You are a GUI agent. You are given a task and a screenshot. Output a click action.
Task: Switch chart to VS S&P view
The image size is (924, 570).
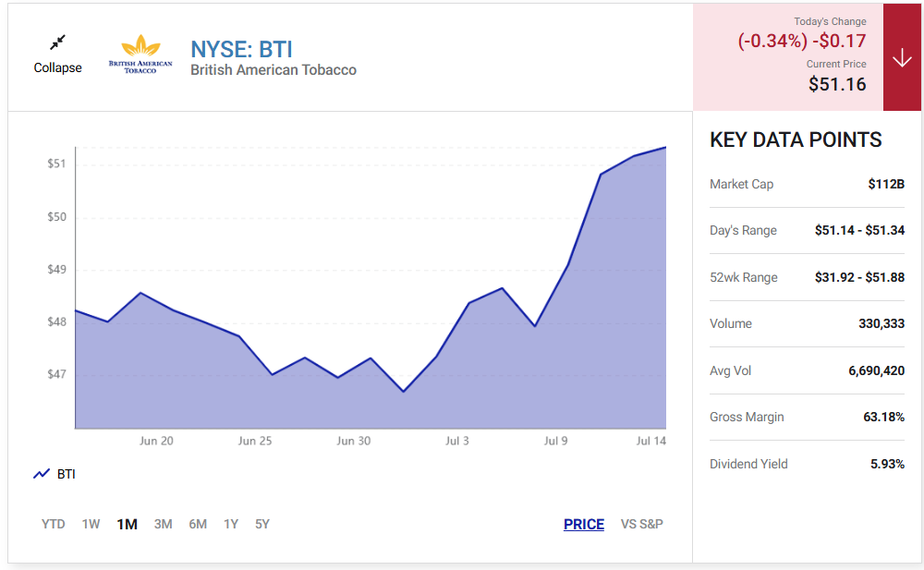[x=642, y=524]
